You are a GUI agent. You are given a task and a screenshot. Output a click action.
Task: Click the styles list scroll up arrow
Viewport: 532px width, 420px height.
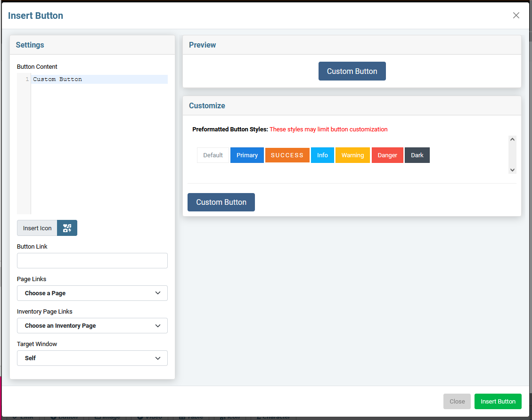coord(512,139)
